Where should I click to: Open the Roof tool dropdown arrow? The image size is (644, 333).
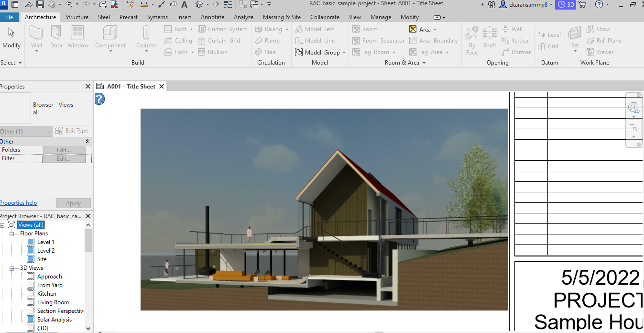tap(192, 29)
